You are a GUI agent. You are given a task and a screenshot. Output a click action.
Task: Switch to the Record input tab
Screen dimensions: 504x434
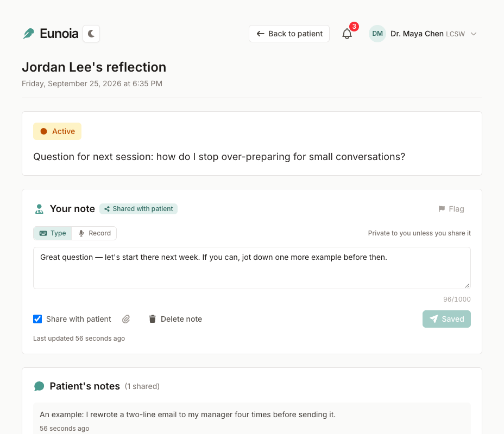pyautogui.click(x=94, y=233)
